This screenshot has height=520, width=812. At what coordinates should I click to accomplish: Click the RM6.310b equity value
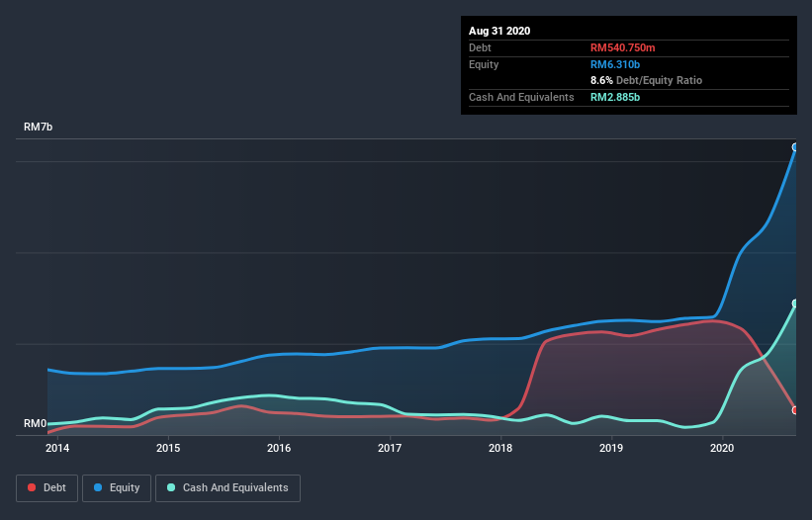coord(615,64)
